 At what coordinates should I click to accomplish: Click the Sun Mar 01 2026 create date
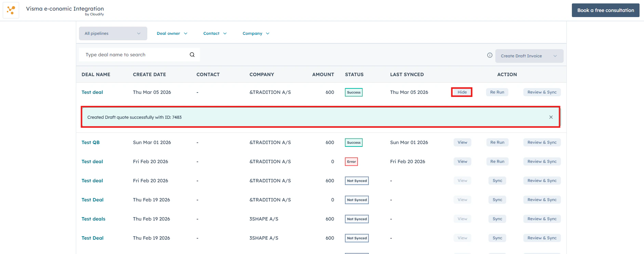152,142
